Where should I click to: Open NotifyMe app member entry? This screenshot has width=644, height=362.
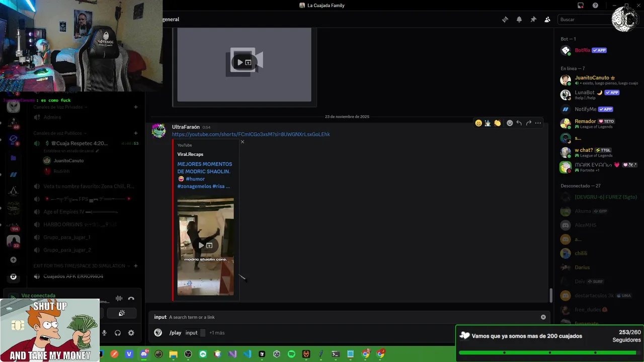(x=599, y=109)
